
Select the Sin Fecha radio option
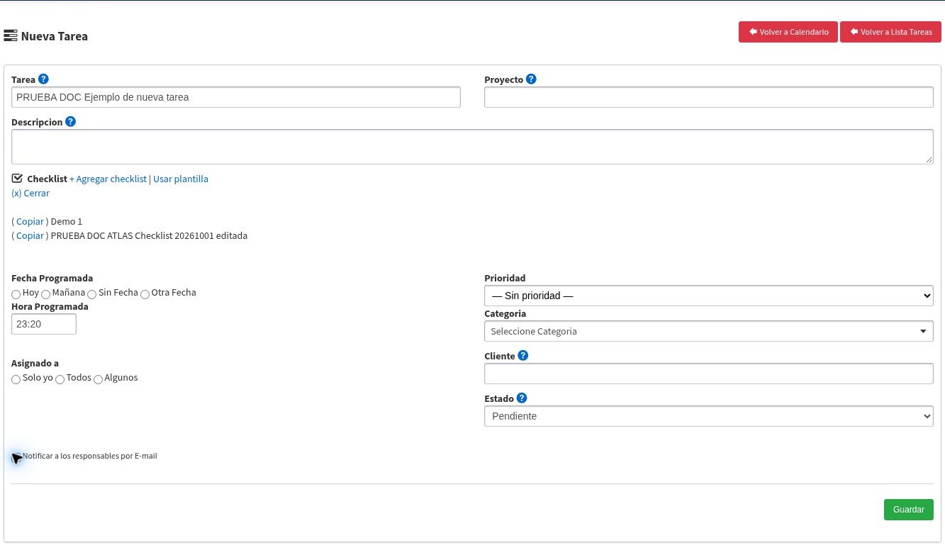coord(92,294)
